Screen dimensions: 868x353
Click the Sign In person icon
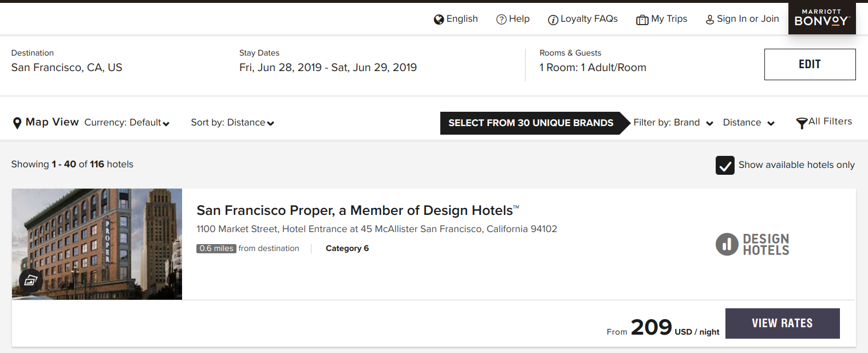(x=710, y=19)
